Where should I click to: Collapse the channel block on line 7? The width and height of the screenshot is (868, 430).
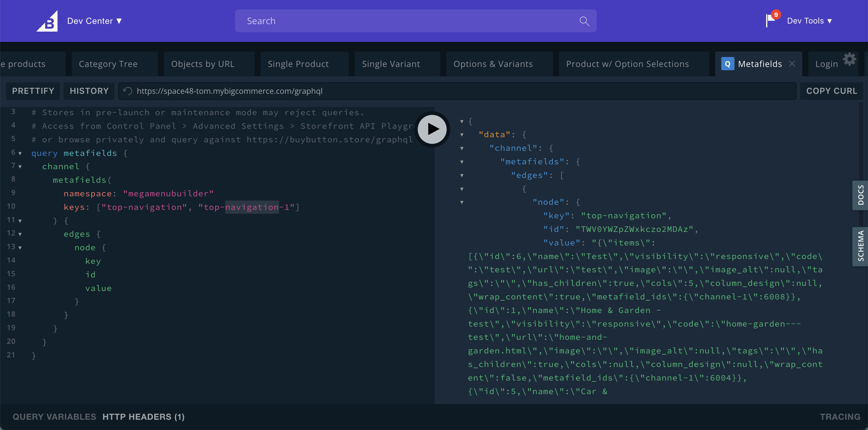[20, 167]
